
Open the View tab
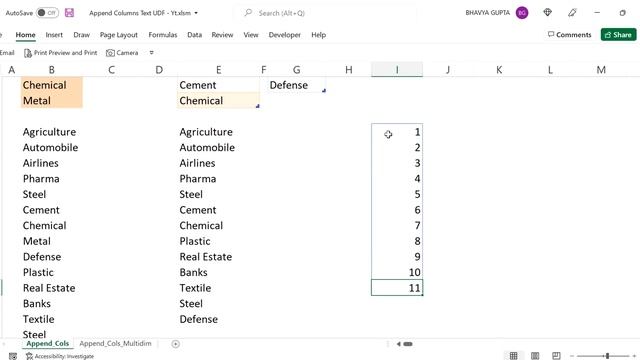[x=251, y=35]
